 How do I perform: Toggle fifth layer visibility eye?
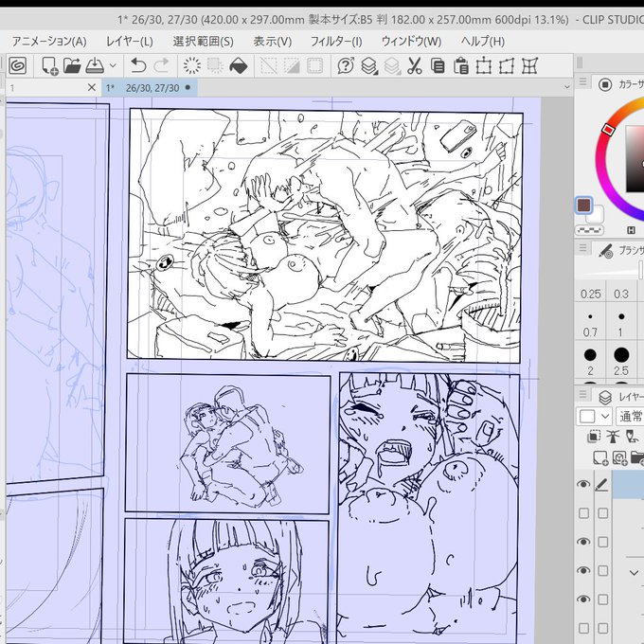583,599
